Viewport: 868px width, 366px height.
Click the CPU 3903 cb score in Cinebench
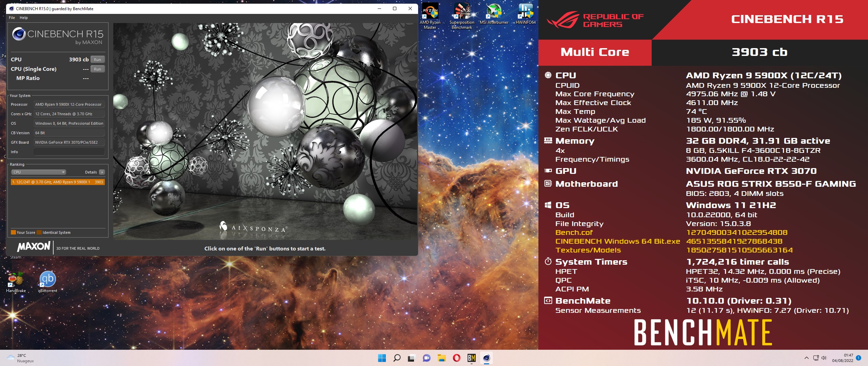click(79, 60)
